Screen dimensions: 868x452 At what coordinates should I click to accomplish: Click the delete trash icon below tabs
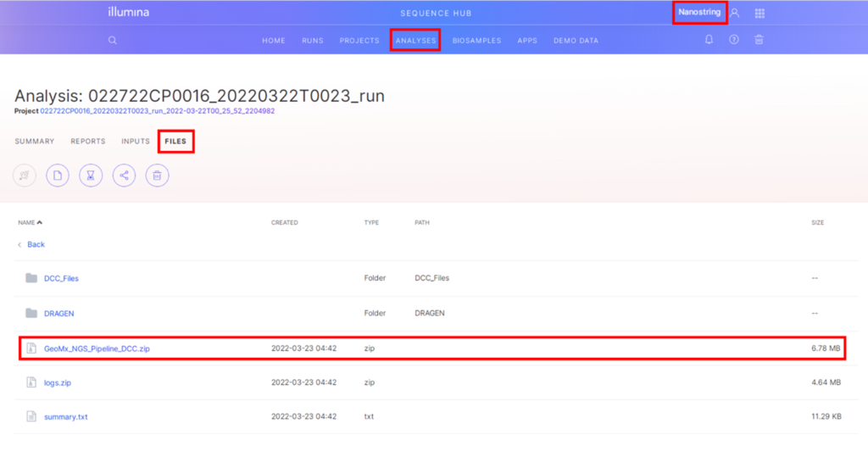[x=157, y=176]
